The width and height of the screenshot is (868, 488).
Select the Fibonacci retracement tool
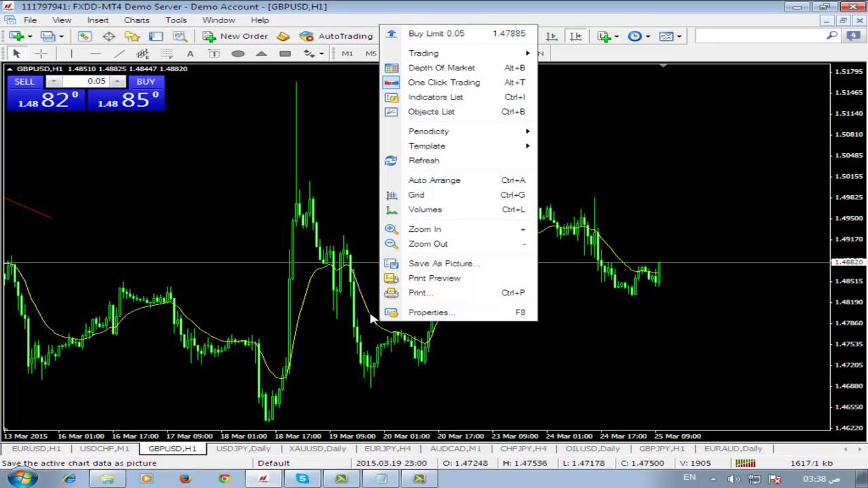[166, 54]
